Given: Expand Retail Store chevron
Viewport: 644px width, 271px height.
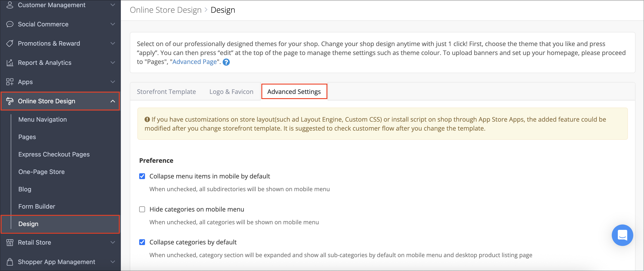Looking at the screenshot, I should [113, 243].
